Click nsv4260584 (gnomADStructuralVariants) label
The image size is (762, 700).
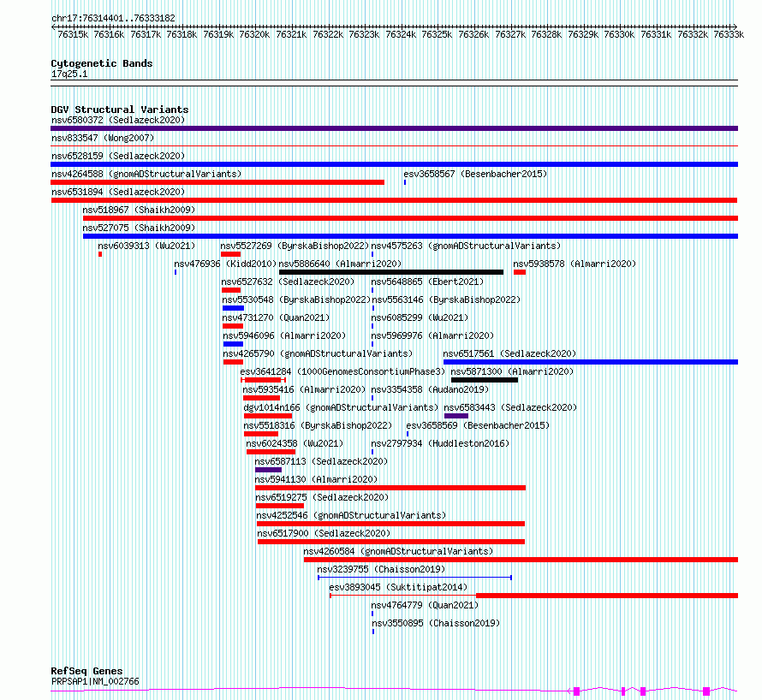click(398, 551)
